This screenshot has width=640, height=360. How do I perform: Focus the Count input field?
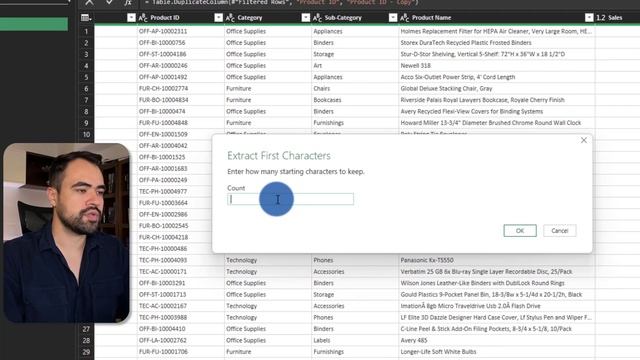pos(290,199)
